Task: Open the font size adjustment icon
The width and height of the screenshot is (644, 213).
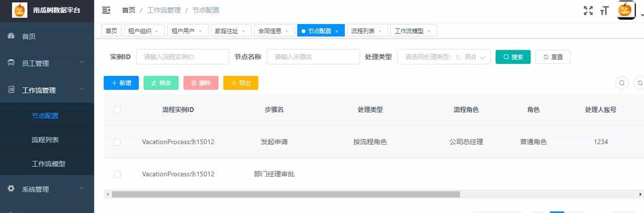Action: coord(605,11)
